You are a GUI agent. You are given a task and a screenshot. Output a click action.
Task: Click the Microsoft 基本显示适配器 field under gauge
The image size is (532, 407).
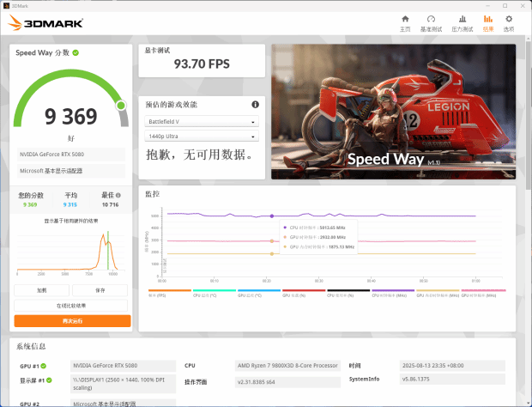pyautogui.click(x=71, y=171)
